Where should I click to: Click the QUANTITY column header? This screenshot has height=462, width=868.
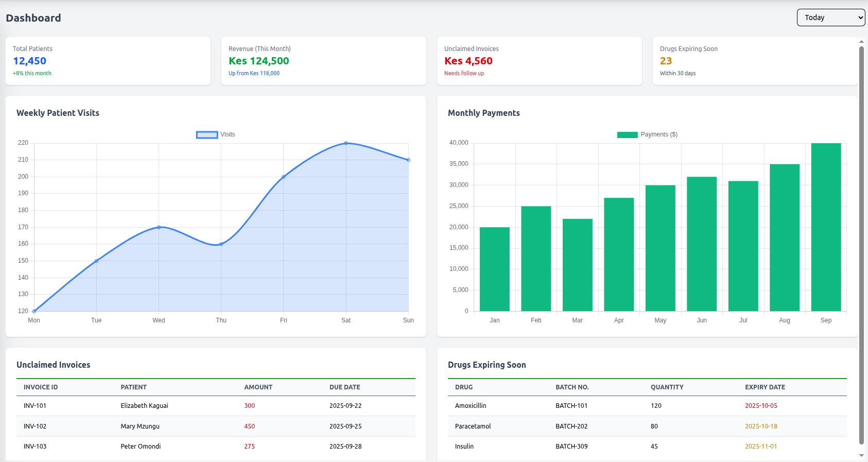pos(667,387)
